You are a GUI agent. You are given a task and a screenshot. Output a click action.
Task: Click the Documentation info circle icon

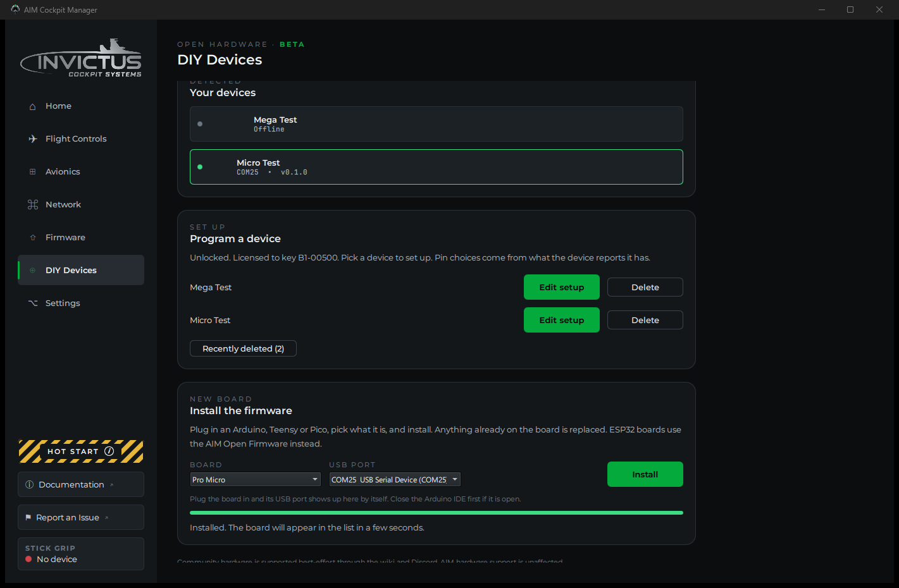click(x=29, y=484)
